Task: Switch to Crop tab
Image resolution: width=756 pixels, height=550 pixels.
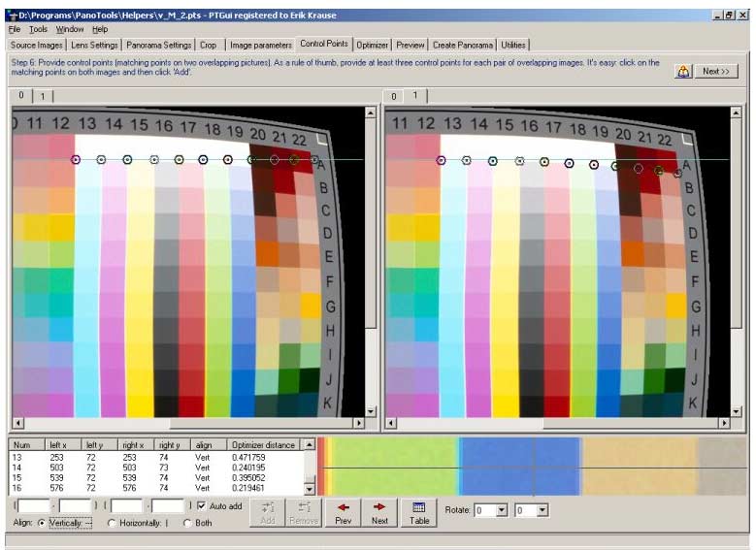Action: pos(209,45)
